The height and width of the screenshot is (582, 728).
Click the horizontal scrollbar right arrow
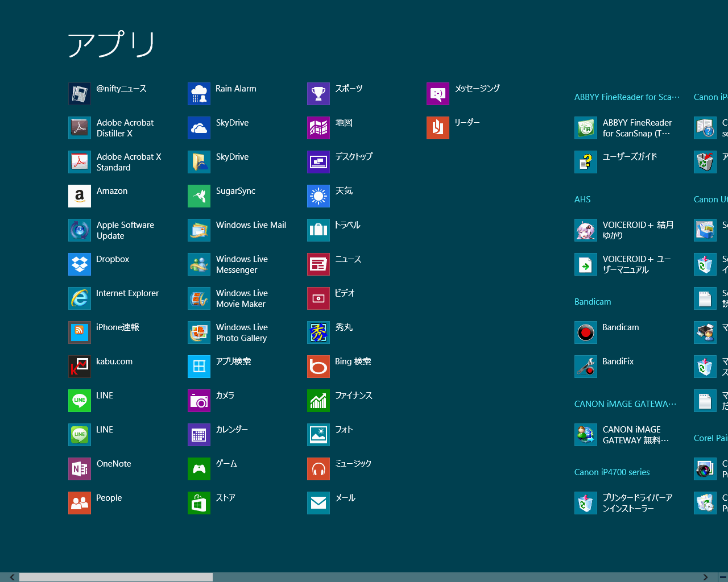point(706,577)
